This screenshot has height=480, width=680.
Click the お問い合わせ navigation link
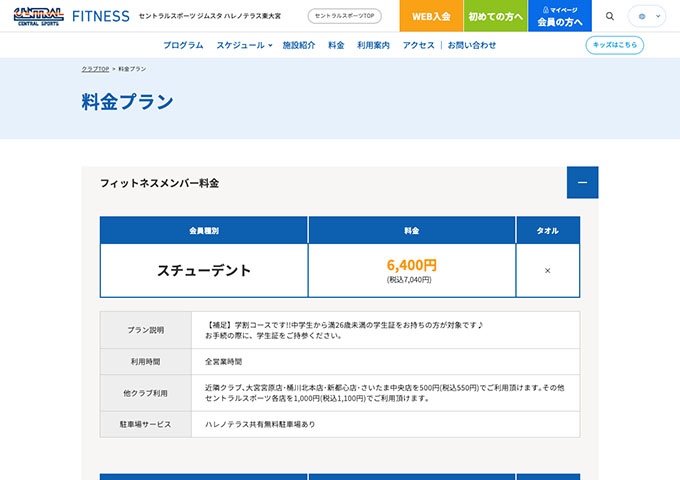coord(472,46)
